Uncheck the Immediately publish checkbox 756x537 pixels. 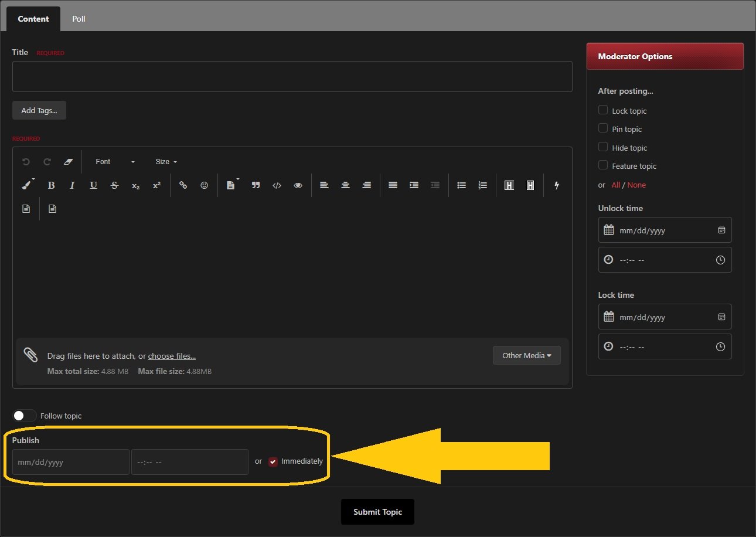tap(273, 461)
